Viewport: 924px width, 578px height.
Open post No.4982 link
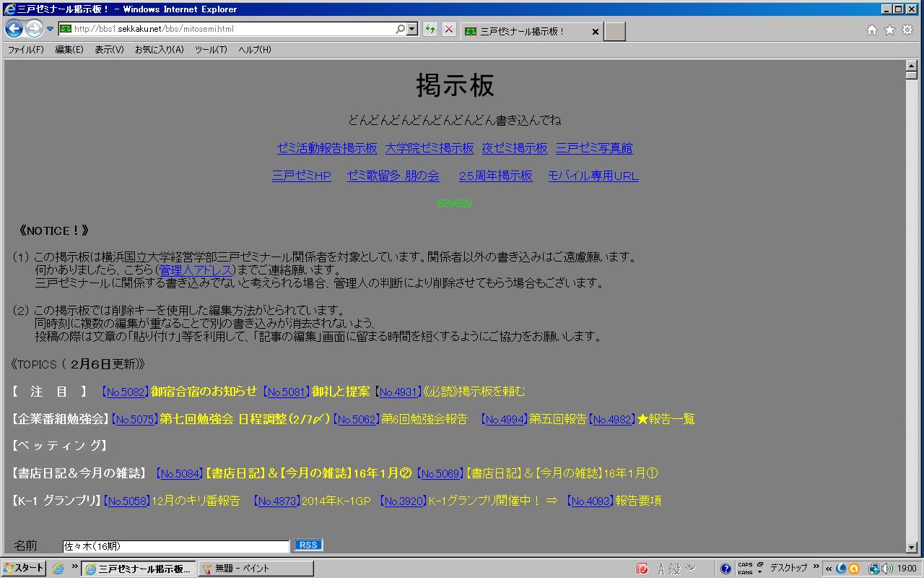(612, 419)
